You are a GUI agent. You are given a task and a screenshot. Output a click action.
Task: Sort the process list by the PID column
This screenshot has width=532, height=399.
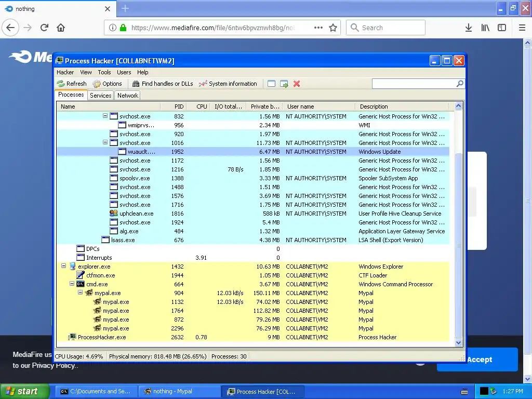click(174, 107)
